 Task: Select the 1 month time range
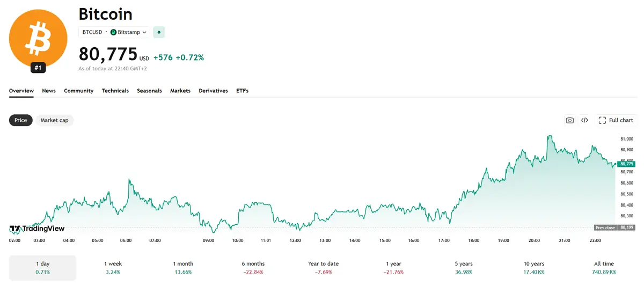pyautogui.click(x=183, y=268)
